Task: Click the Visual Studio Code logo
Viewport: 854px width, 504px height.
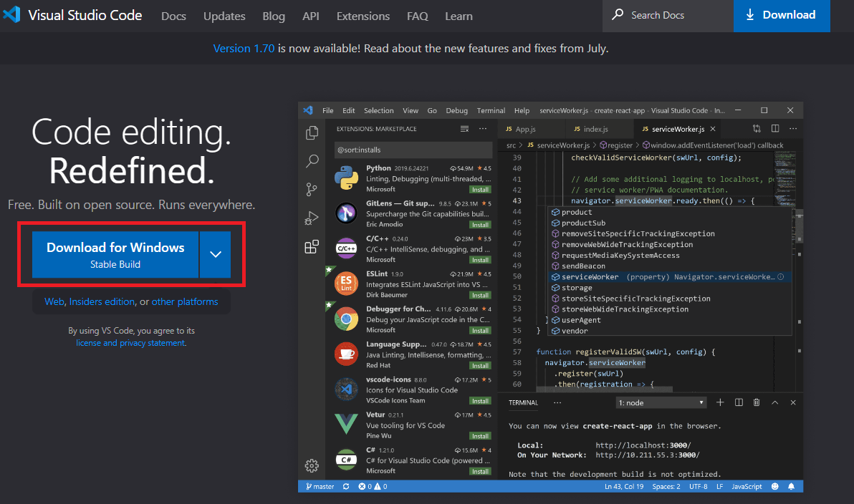Action: pyautogui.click(x=11, y=14)
